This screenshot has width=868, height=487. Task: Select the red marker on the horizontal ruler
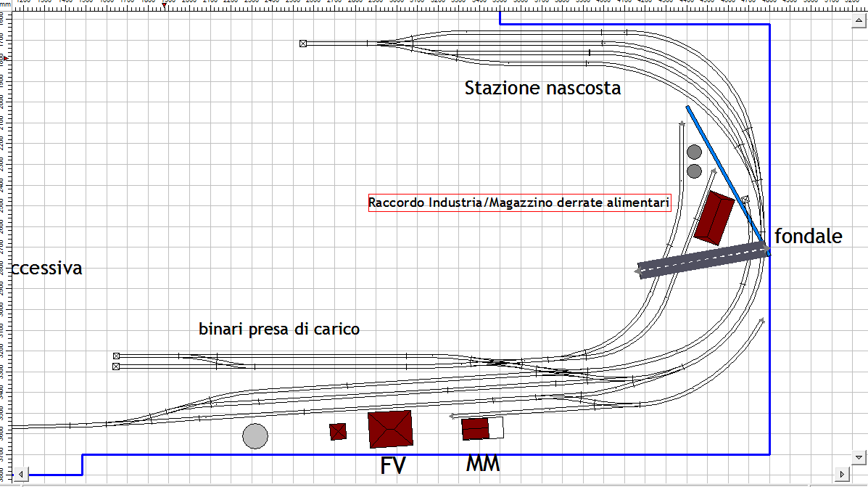[x=165, y=6]
